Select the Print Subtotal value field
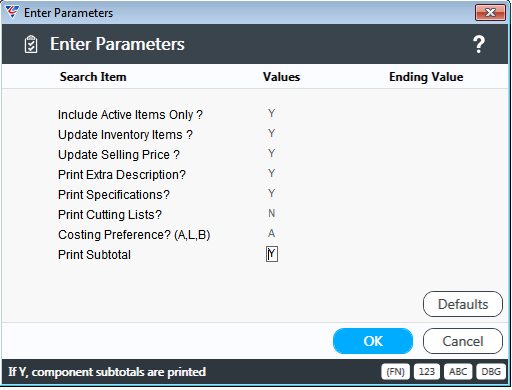 point(272,254)
